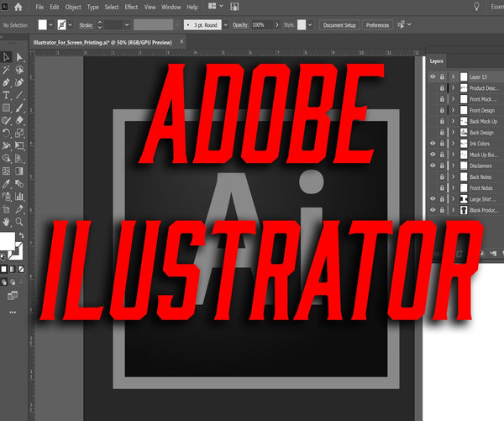
Task: Select the Selection tool (black arrow)
Action: click(6, 57)
